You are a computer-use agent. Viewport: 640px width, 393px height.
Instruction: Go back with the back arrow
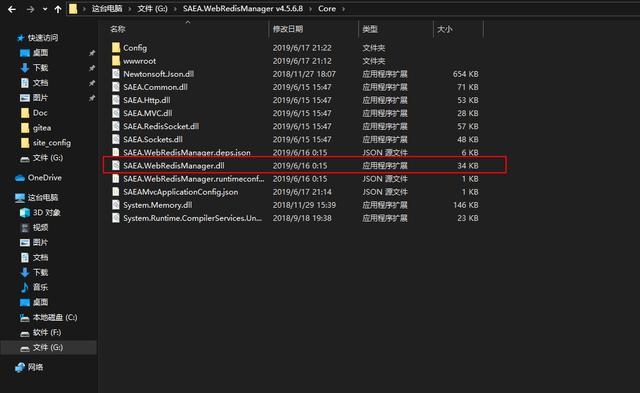click(x=12, y=9)
